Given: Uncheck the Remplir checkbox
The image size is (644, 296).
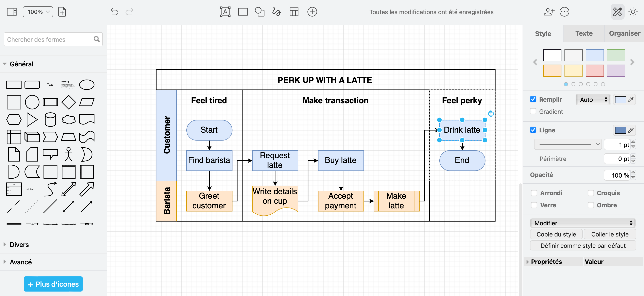Looking at the screenshot, I should (533, 99).
